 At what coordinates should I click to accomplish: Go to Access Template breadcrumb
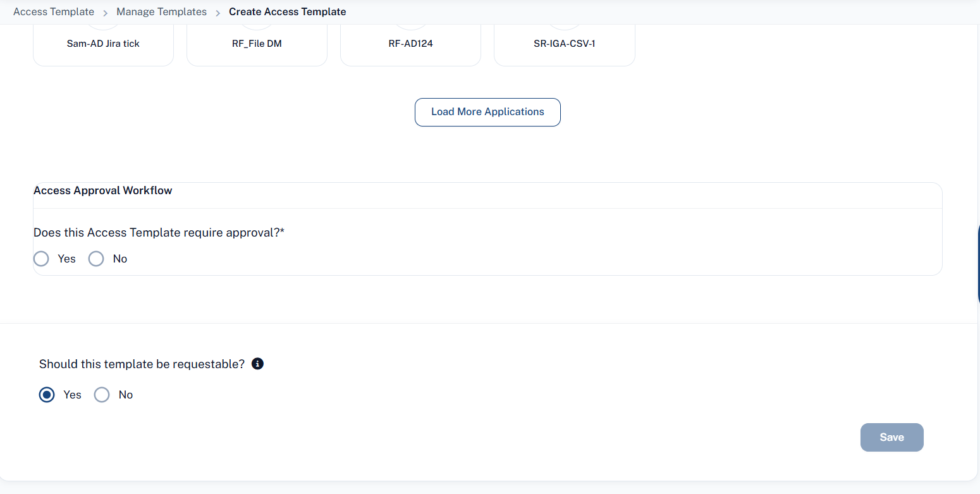coord(54,12)
